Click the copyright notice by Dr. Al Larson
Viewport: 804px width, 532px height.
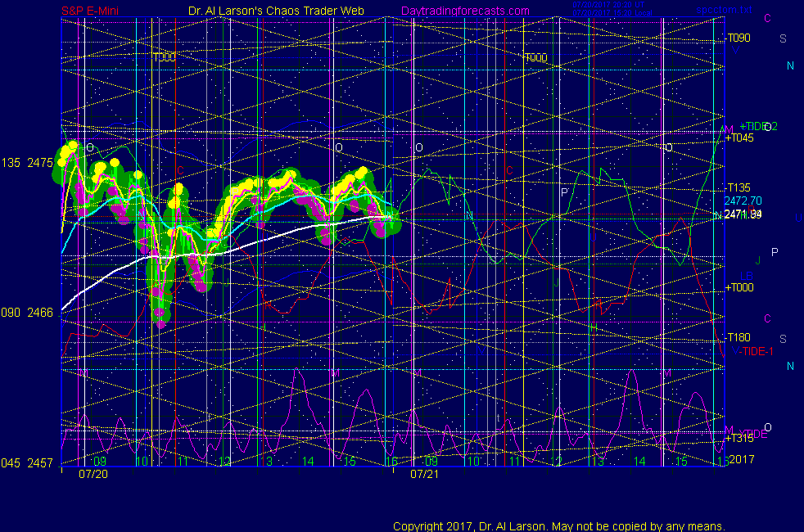tap(559, 526)
